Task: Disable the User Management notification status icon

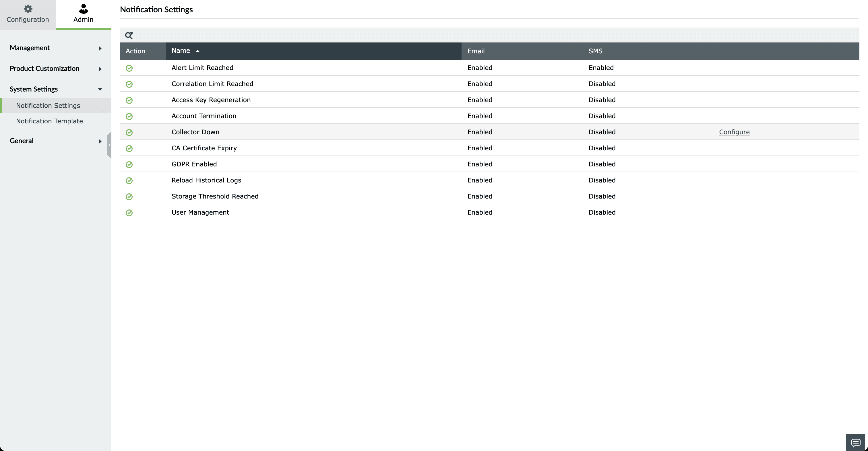Action: 129,213
